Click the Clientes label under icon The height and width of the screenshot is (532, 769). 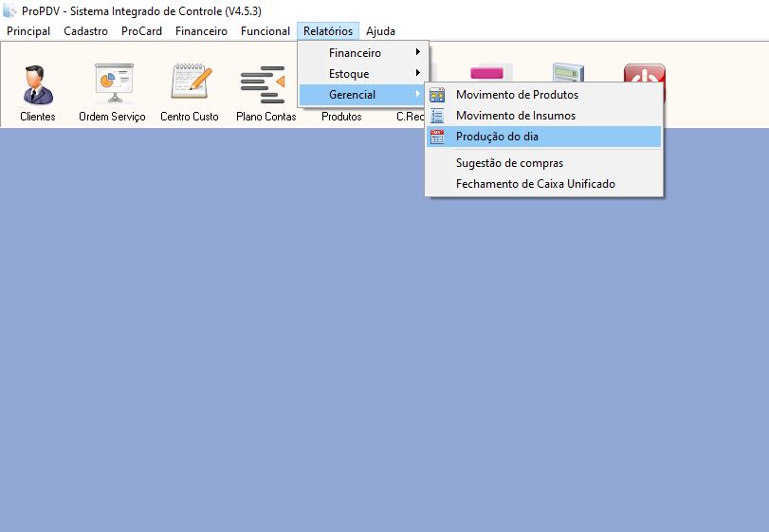coord(38,117)
